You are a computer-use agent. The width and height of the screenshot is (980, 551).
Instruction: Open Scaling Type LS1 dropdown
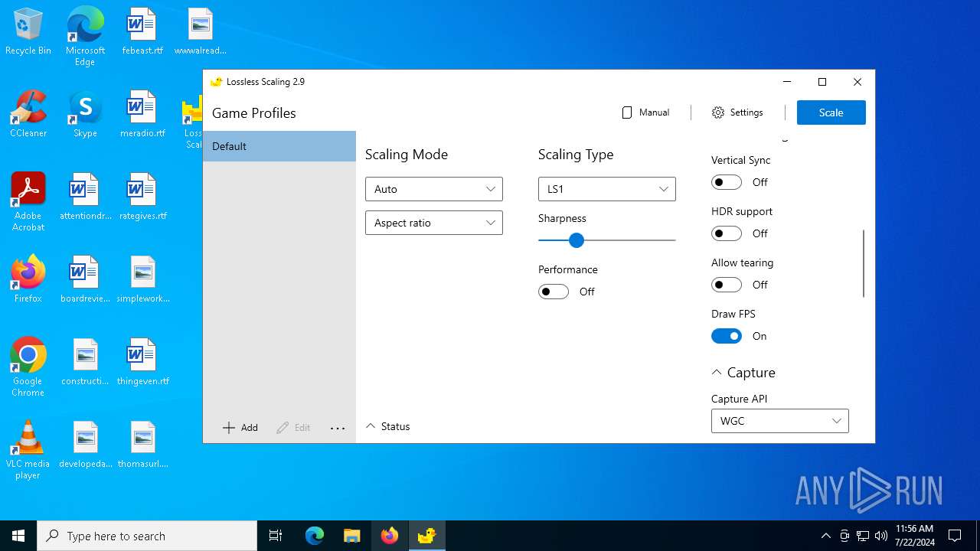[607, 189]
